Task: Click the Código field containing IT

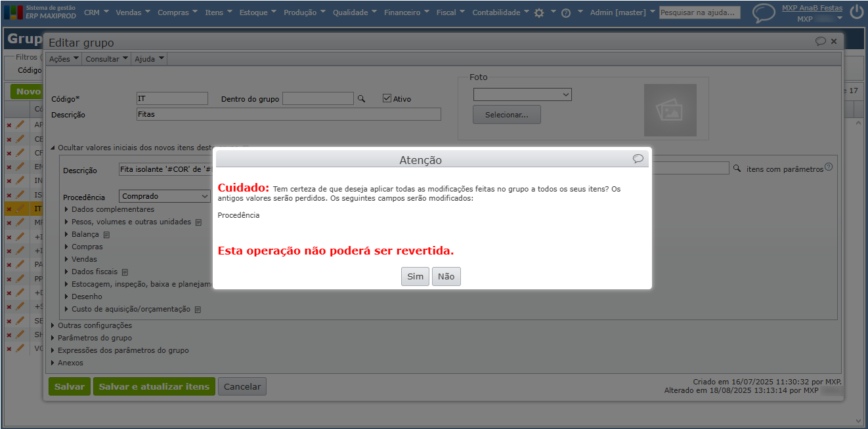Action: point(172,98)
